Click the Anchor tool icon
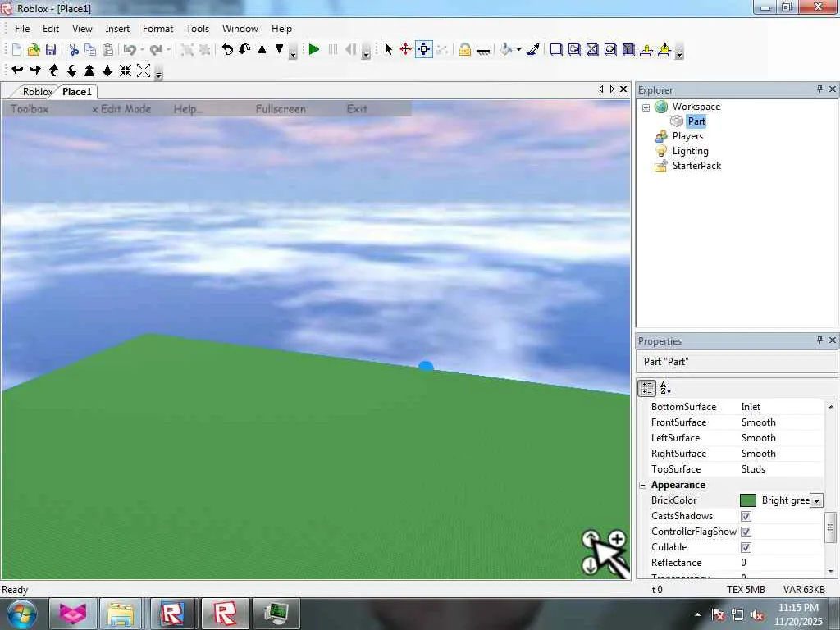This screenshot has height=630, width=840. (x=483, y=52)
